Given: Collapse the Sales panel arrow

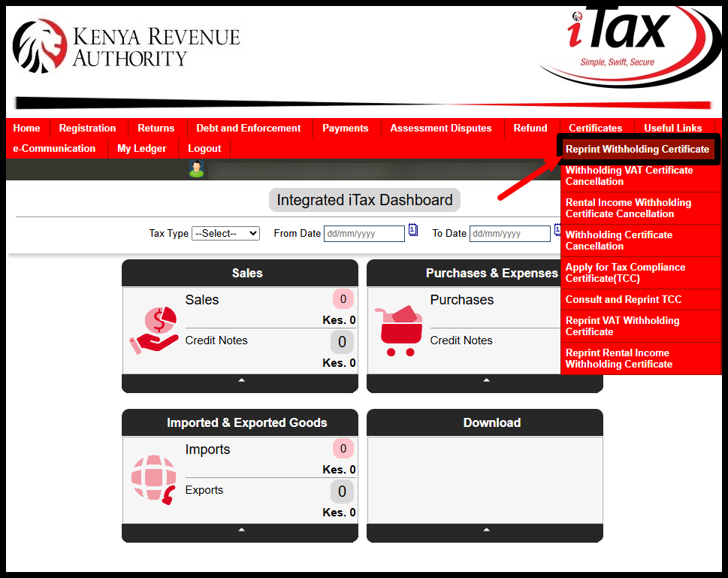Looking at the screenshot, I should point(241,380).
